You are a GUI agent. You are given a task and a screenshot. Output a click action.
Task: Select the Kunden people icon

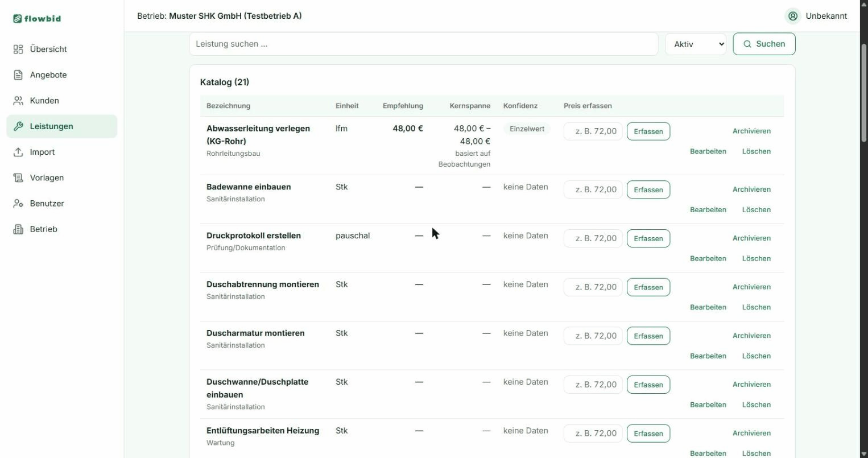18,101
